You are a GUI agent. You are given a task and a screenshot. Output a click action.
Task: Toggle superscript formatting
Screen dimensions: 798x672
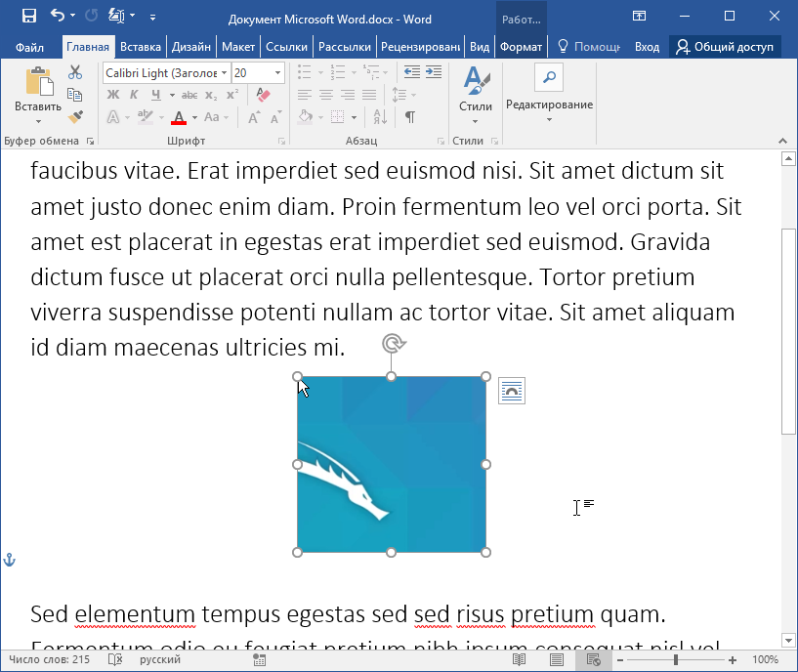pyautogui.click(x=232, y=95)
